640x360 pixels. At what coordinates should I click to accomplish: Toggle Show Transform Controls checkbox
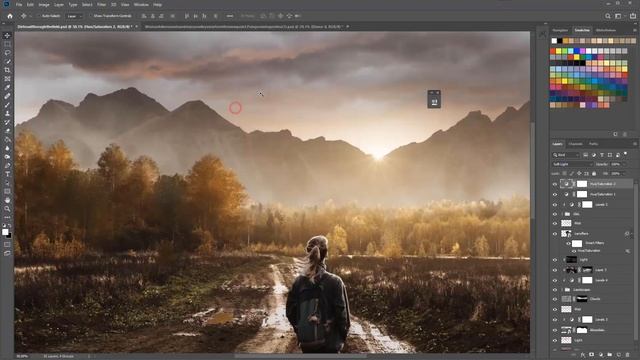(91, 16)
